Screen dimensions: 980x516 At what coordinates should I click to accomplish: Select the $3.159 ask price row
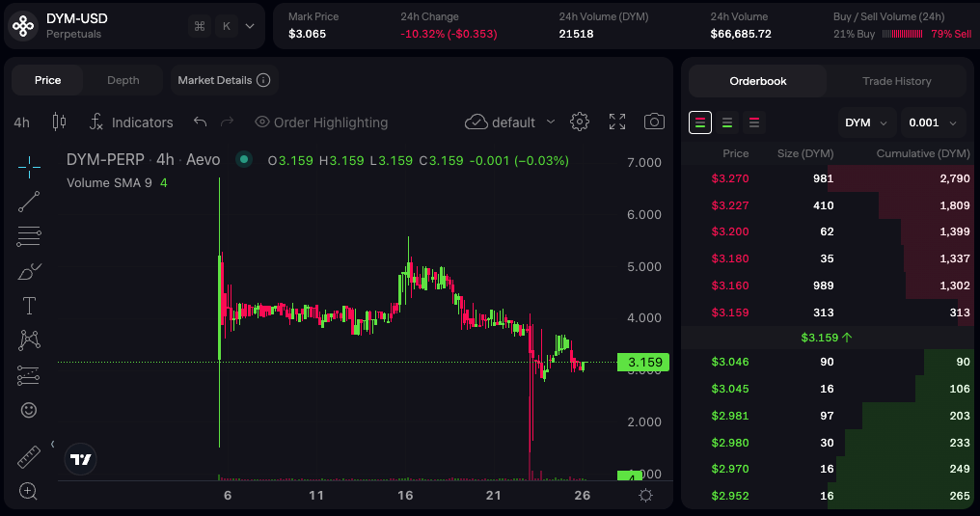point(830,312)
